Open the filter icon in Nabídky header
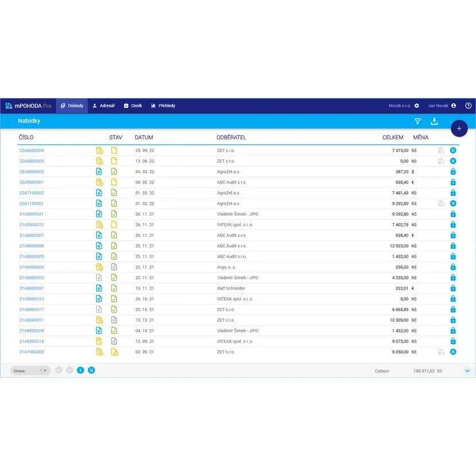 [x=418, y=121]
